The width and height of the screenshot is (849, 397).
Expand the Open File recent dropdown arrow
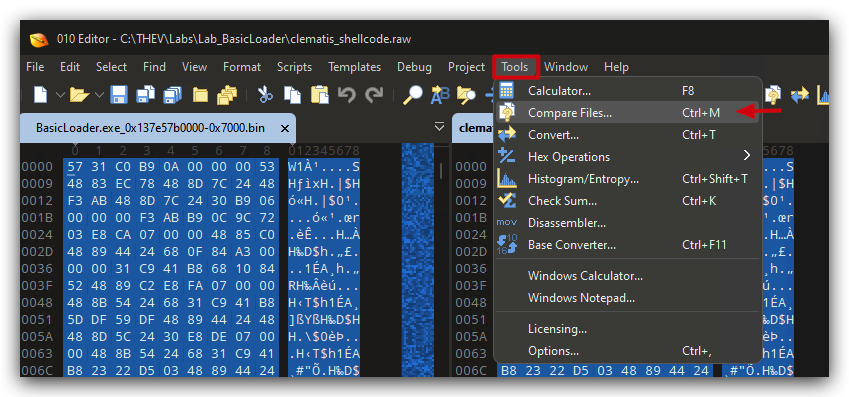coord(100,95)
